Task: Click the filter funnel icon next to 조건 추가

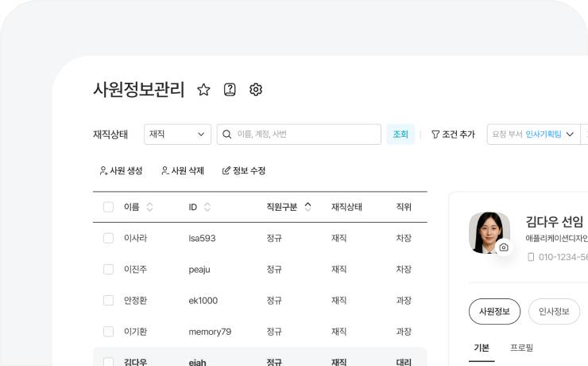Action: click(x=435, y=134)
